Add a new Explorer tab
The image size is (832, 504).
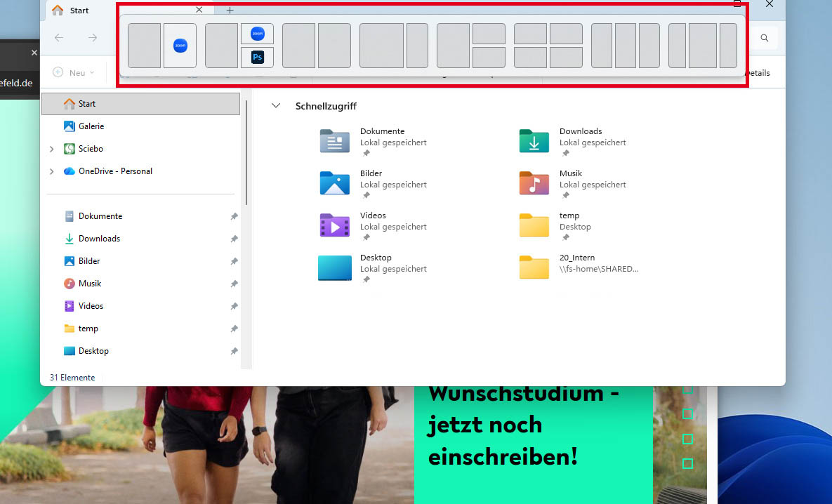(230, 11)
